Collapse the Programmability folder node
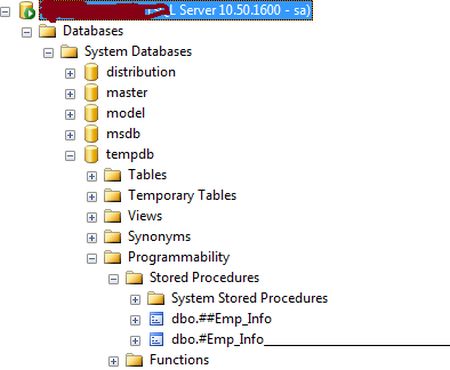The image size is (450, 370). 92,259
